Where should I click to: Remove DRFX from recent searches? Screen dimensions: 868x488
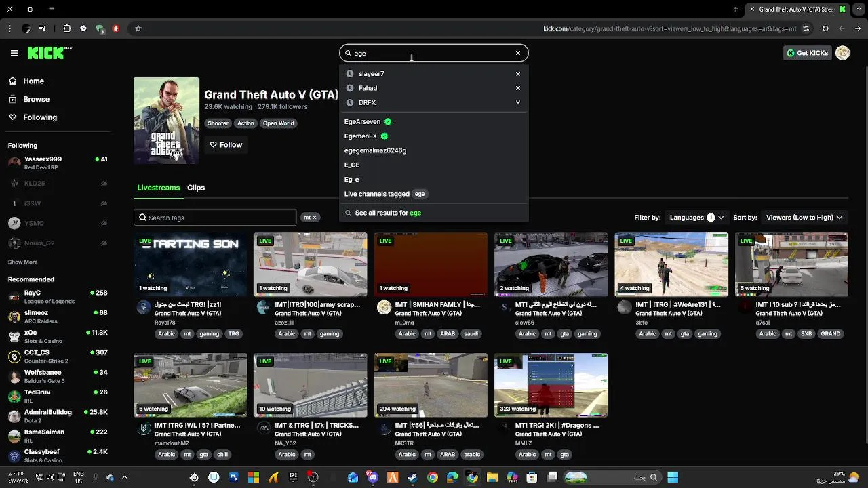pyautogui.click(x=518, y=102)
